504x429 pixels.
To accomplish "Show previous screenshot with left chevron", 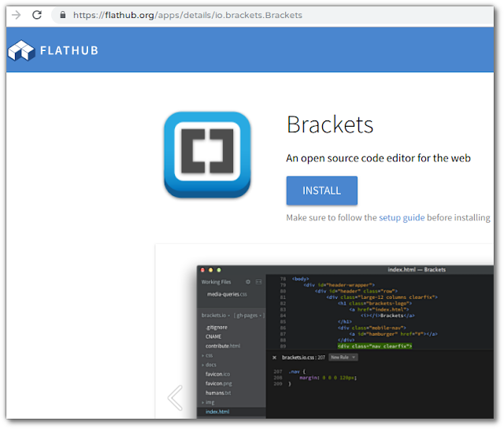I will click(x=175, y=398).
